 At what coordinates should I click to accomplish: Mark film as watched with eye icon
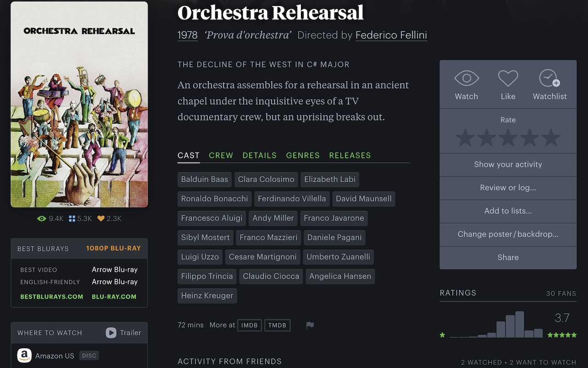pos(466,79)
